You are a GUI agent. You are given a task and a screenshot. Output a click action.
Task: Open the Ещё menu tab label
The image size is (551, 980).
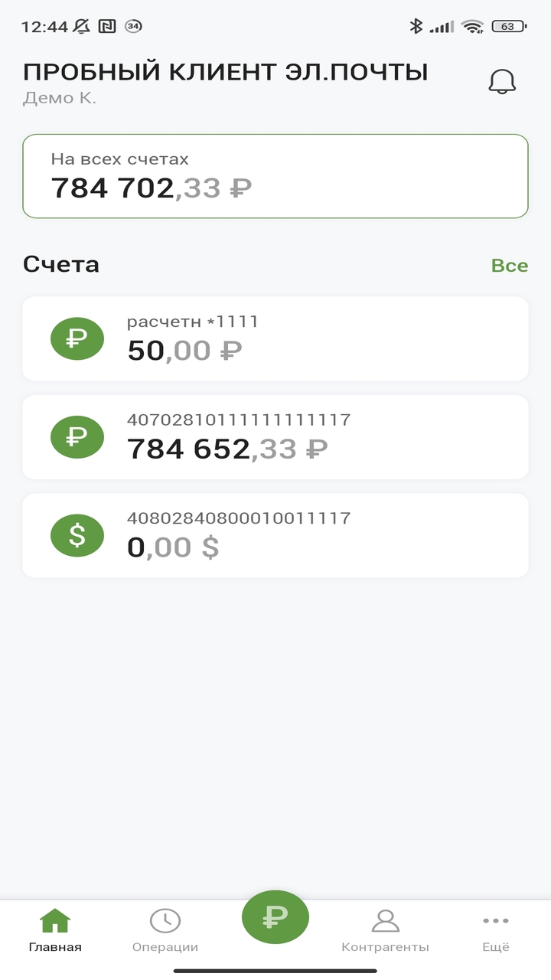coord(495,947)
